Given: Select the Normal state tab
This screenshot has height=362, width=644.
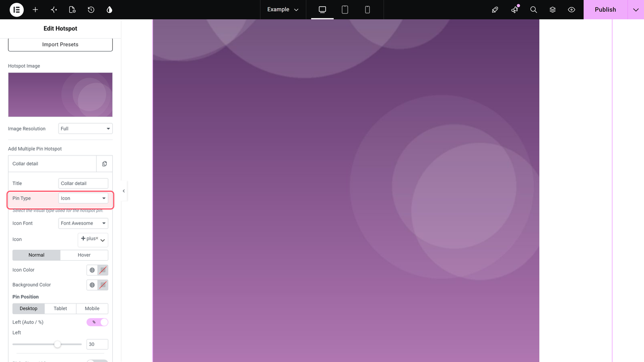Looking at the screenshot, I should coord(36,255).
